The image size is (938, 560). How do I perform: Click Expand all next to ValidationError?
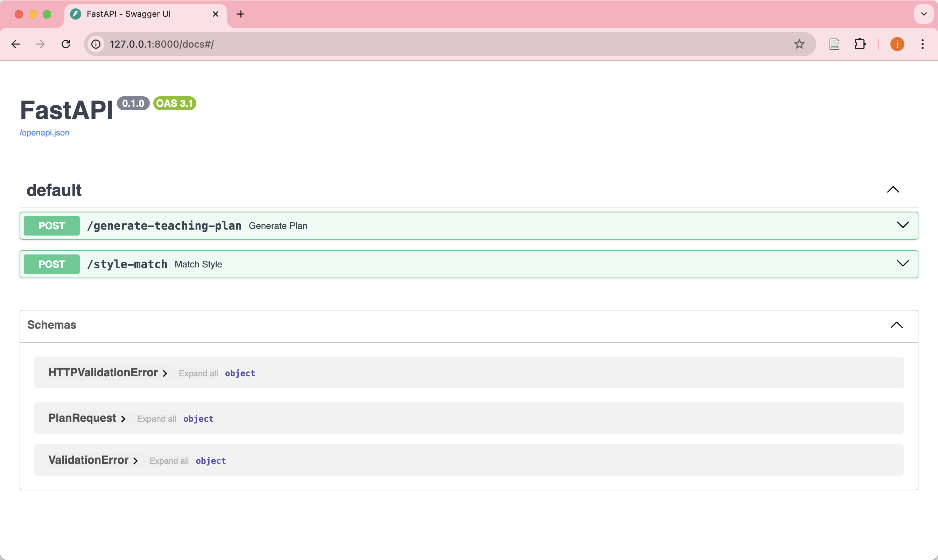coord(169,461)
